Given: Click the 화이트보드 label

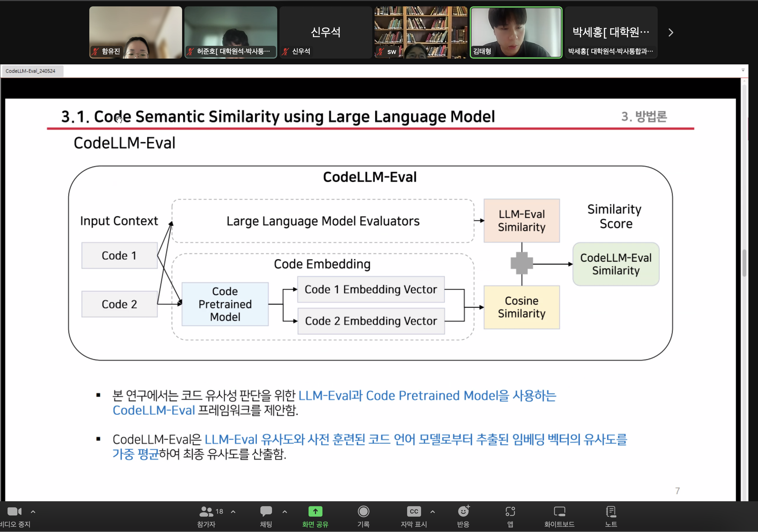Looking at the screenshot, I should click(559, 524).
